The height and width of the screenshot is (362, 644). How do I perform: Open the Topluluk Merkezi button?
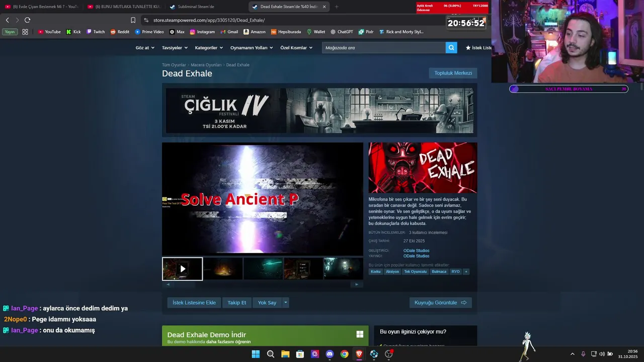(x=453, y=73)
